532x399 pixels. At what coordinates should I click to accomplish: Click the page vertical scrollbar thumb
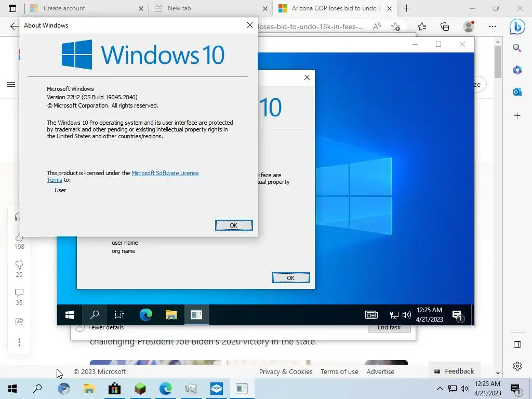[x=497, y=61]
